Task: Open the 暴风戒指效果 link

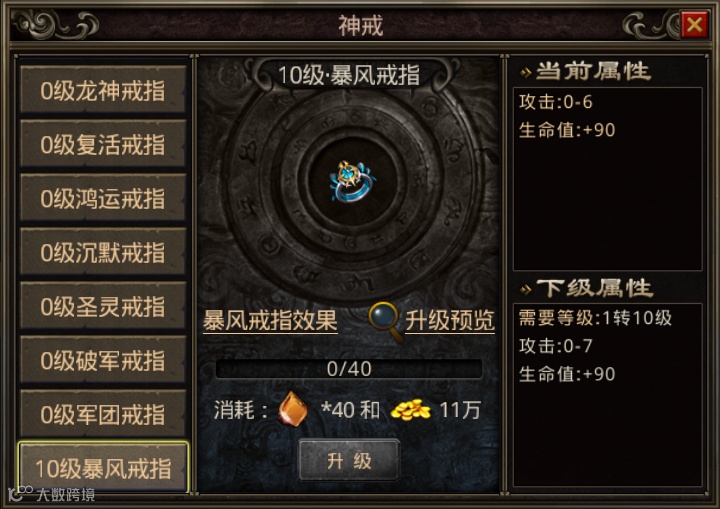Action: [x=270, y=321]
